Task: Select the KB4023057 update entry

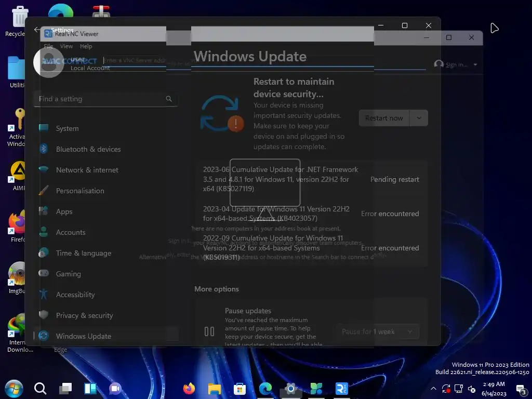Action: tap(311, 214)
